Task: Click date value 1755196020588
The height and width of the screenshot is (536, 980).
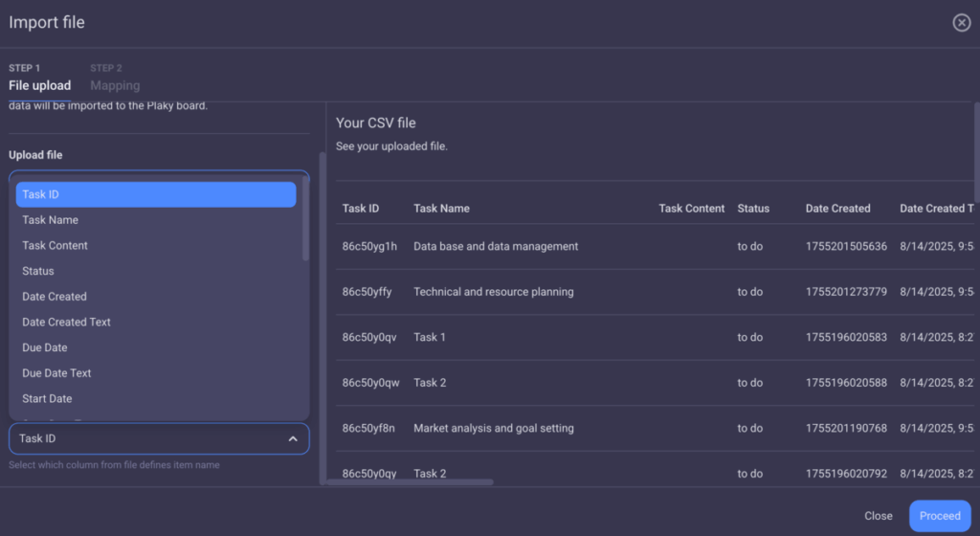Action: 846,383
